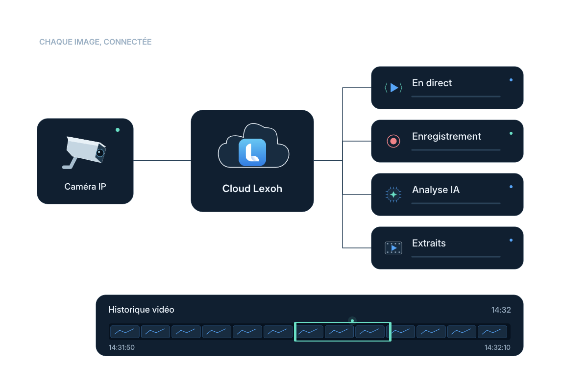The image size is (588, 392).
Task: Open the Enregistrement card
Action: pyautogui.click(x=447, y=141)
